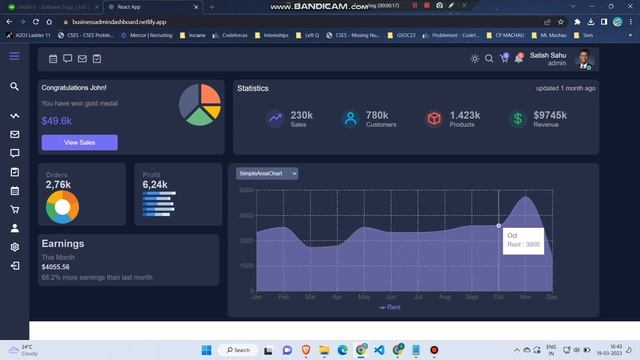The image size is (640, 360).
Task: Click the Satish Sahu user name
Action: point(548,55)
